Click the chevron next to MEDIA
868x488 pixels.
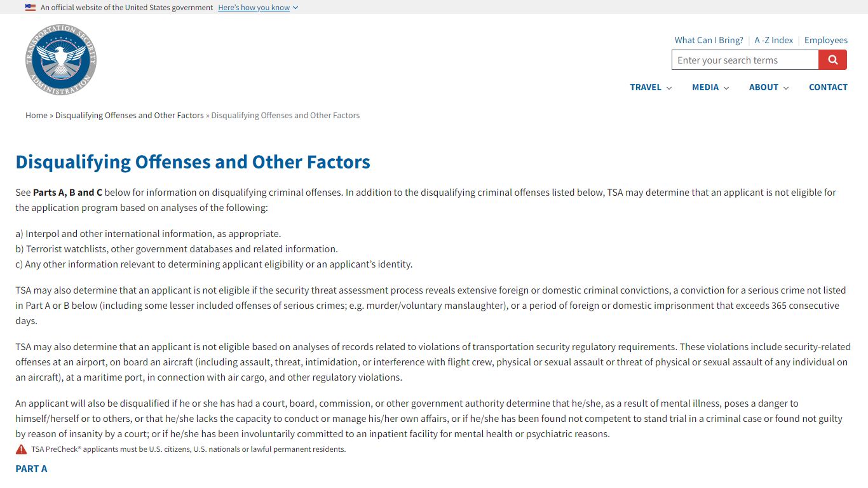click(x=726, y=88)
